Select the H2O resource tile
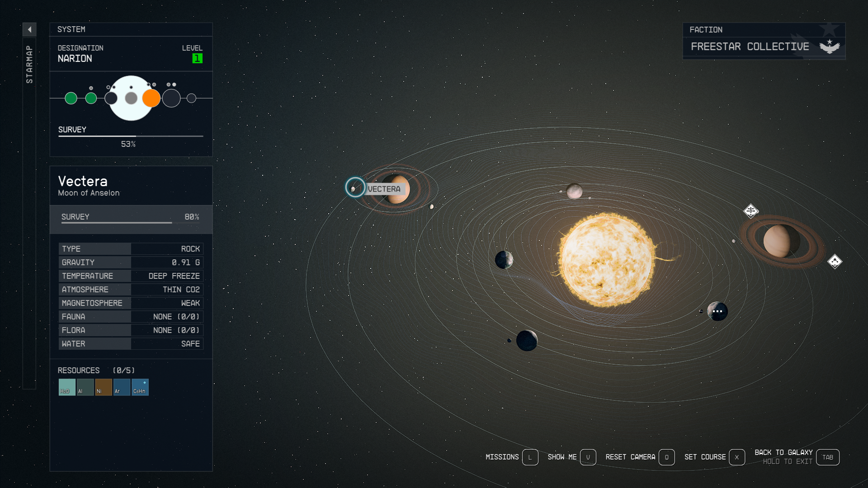 pos(67,387)
